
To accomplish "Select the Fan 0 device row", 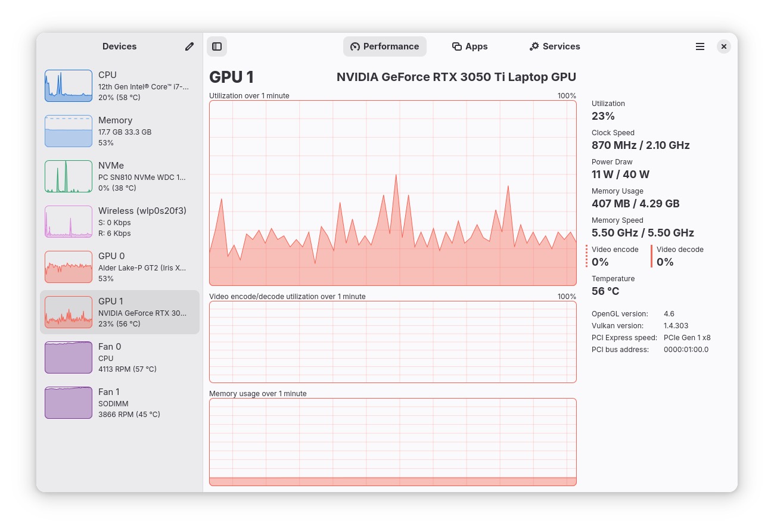I will (120, 357).
